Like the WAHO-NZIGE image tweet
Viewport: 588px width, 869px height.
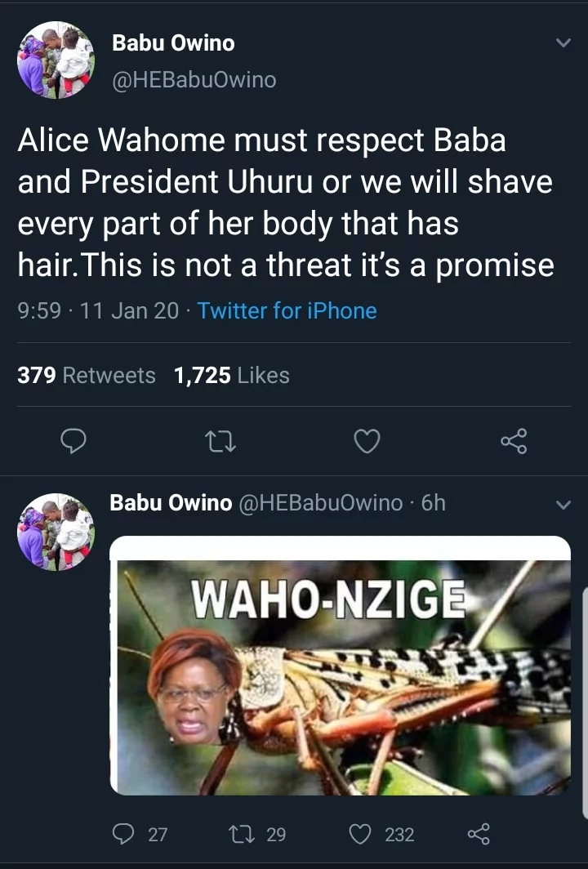tap(361, 834)
